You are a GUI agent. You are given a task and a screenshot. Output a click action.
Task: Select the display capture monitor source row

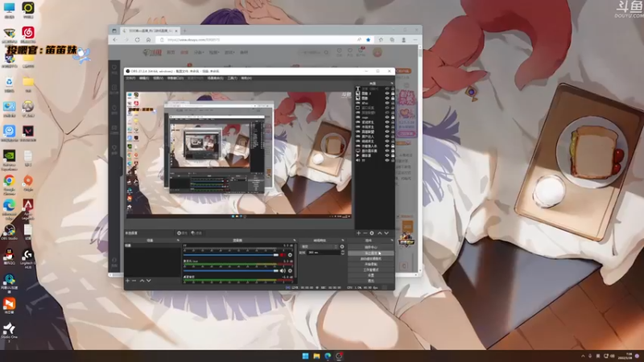(374, 151)
